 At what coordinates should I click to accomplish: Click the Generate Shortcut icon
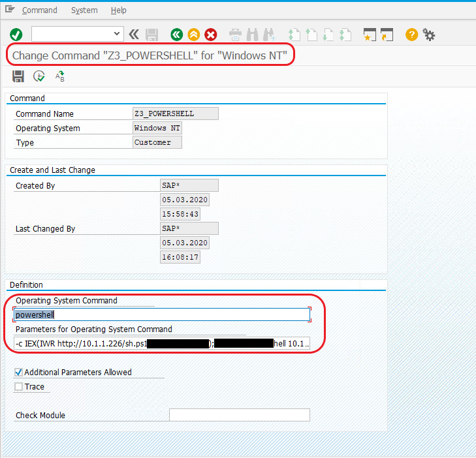click(x=387, y=35)
